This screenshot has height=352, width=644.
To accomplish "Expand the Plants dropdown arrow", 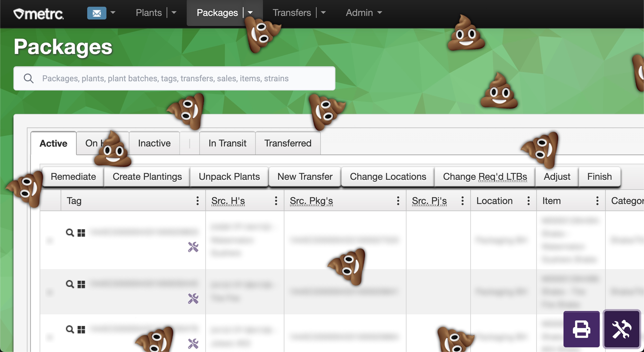I will click(x=174, y=13).
